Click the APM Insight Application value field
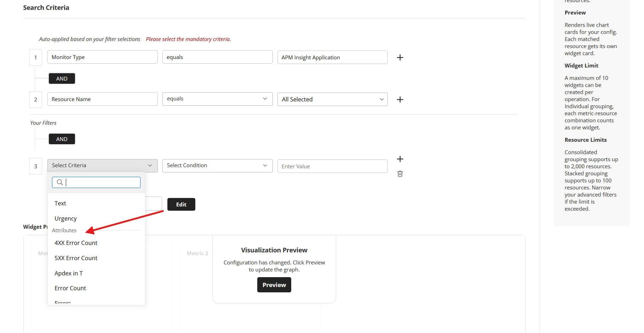 332,57
